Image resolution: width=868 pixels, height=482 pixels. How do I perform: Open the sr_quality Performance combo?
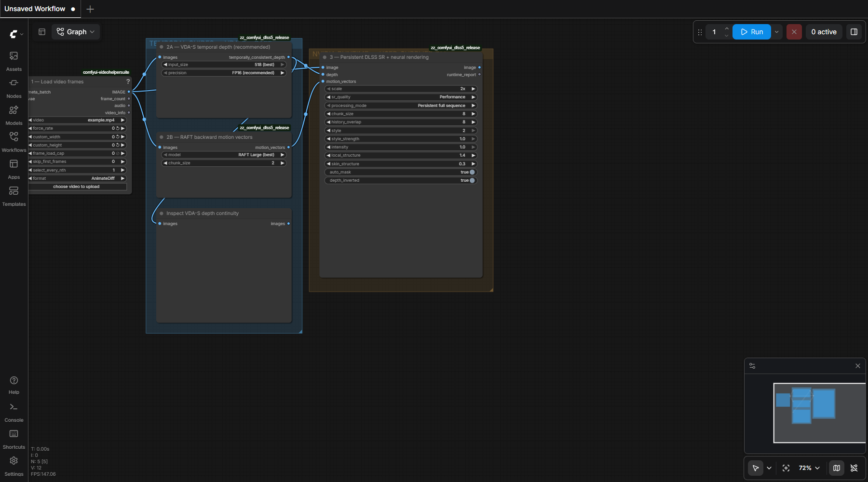pyautogui.click(x=401, y=97)
